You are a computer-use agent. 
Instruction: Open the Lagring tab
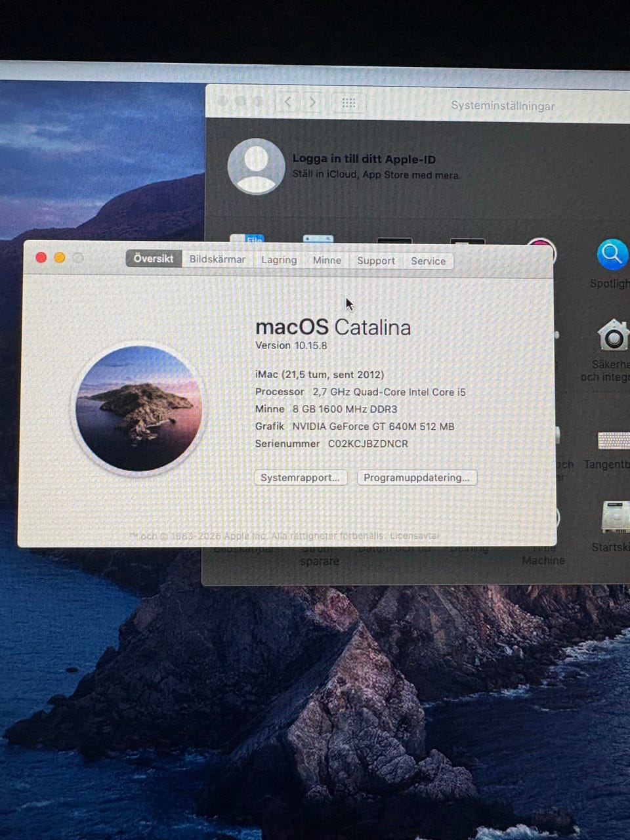pyautogui.click(x=279, y=260)
